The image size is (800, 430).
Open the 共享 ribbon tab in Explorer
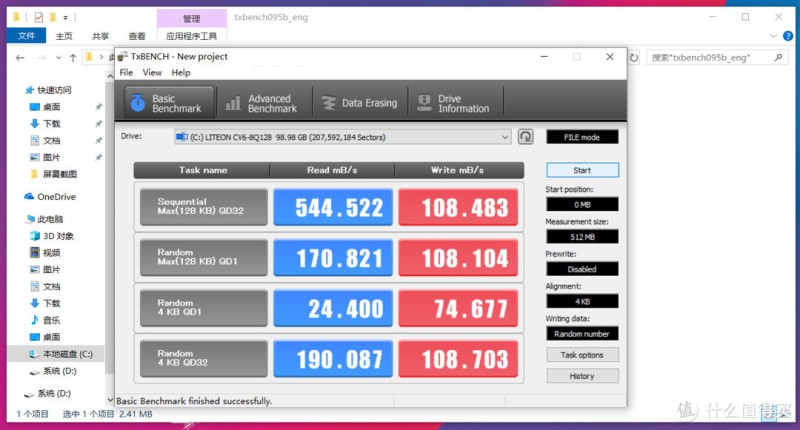coord(100,36)
